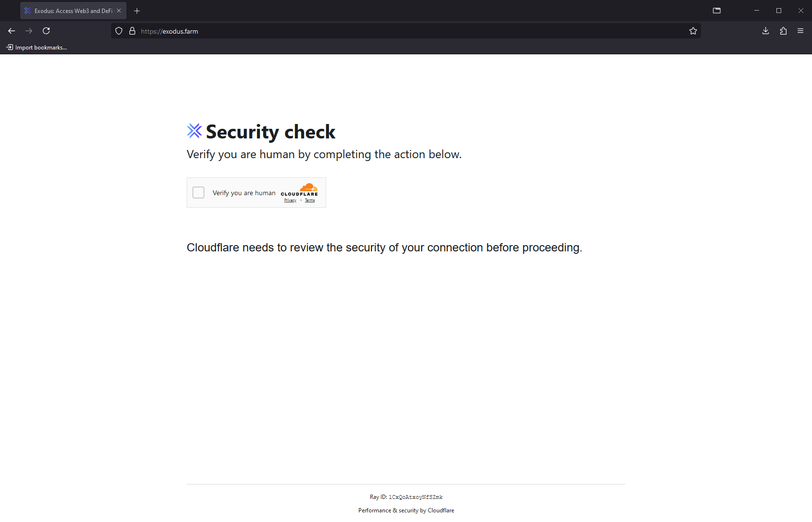The width and height of the screenshot is (812, 522).
Task: Close the Exodus browser tab
Action: coord(119,11)
